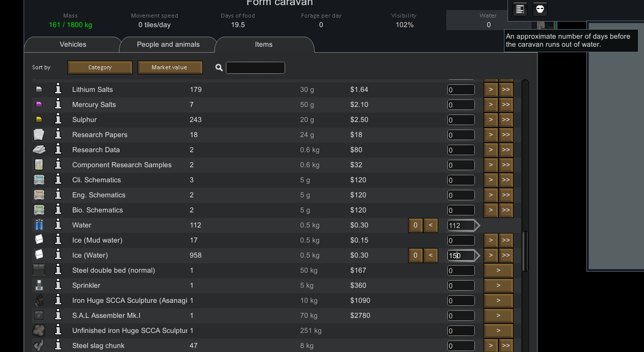This screenshot has height=352, width=644.
Task: Reset Ice (Water) count with 0 button
Action: tap(415, 255)
